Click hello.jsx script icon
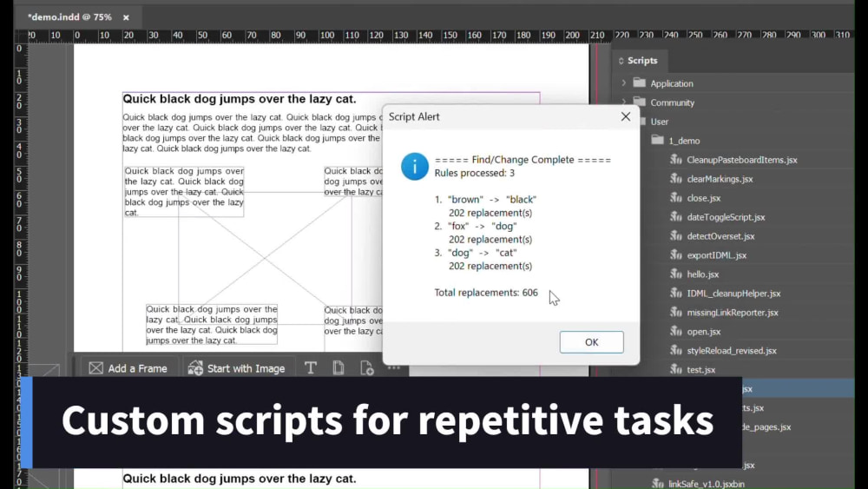Image resolution: width=868 pixels, height=489 pixels. coord(676,274)
